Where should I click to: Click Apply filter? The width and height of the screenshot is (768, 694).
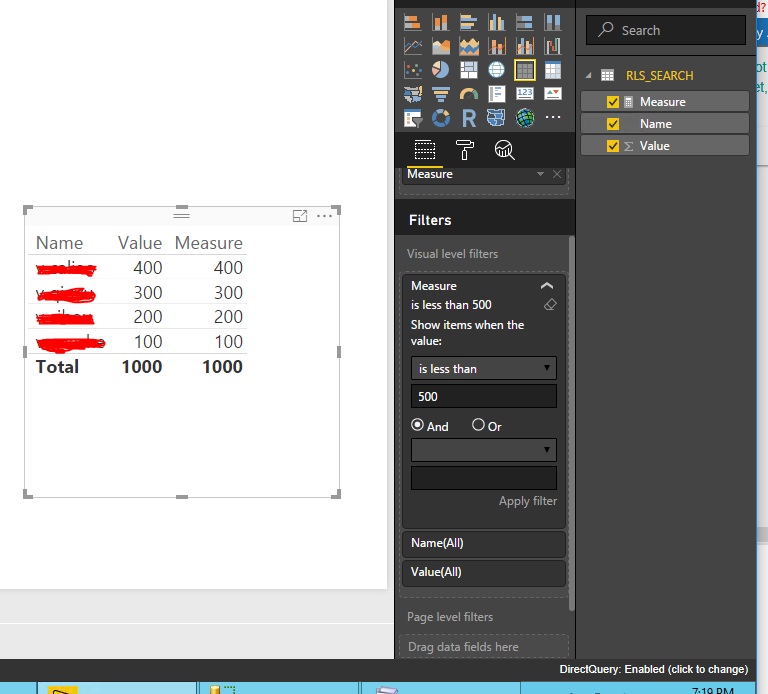(528, 501)
